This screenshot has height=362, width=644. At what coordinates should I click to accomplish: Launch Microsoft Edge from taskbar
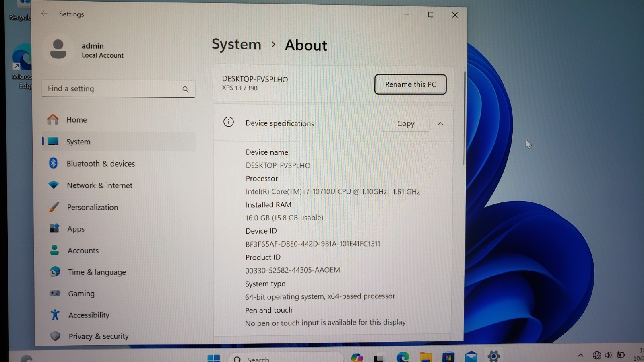pos(403,357)
